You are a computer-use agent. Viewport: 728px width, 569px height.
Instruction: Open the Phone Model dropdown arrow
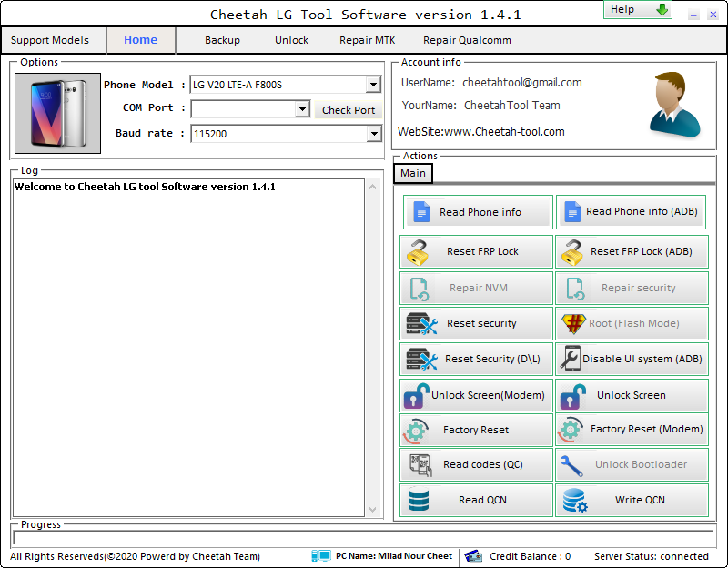tap(373, 85)
